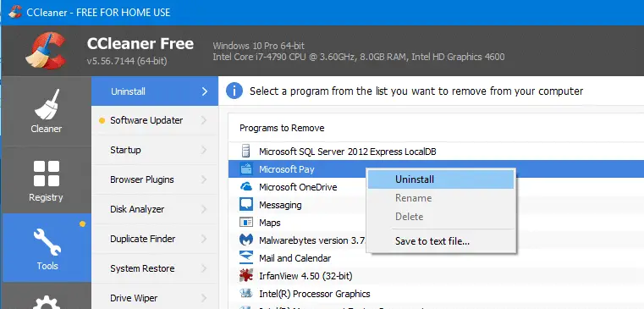Choose Delete in the context menu
The height and width of the screenshot is (309, 644).
pos(441,217)
